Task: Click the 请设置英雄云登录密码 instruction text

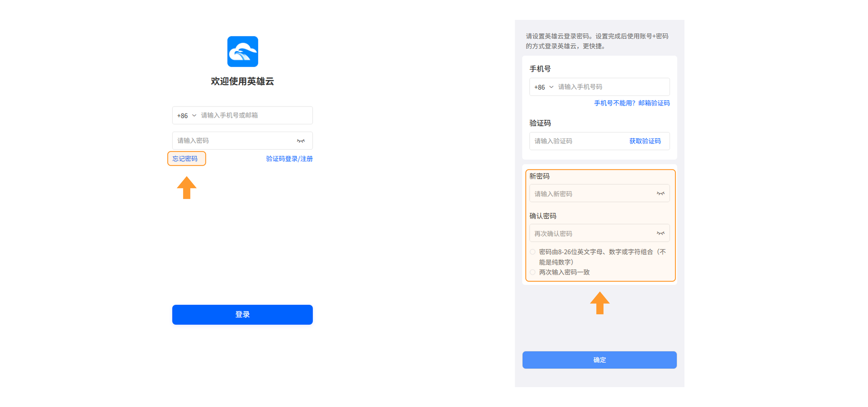Action: [x=597, y=41]
